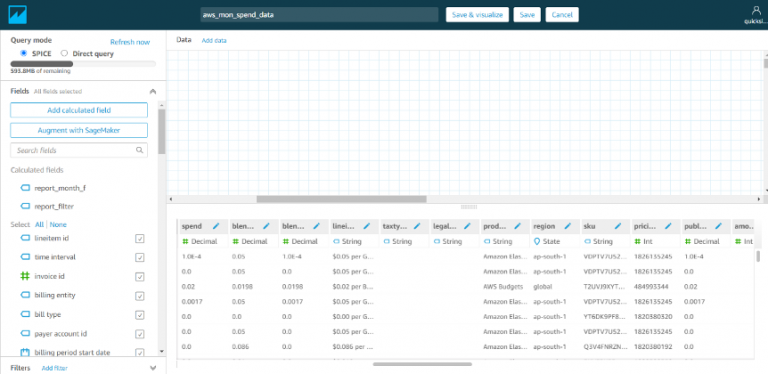
Task: Edit the sku column with its pencil icon
Action: [618, 226]
